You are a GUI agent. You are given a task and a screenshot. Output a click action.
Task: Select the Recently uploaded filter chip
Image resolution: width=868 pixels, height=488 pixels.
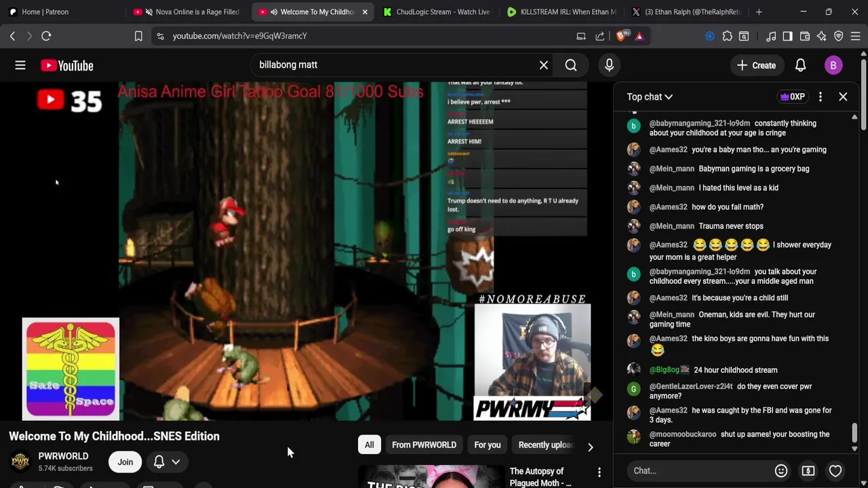click(545, 445)
